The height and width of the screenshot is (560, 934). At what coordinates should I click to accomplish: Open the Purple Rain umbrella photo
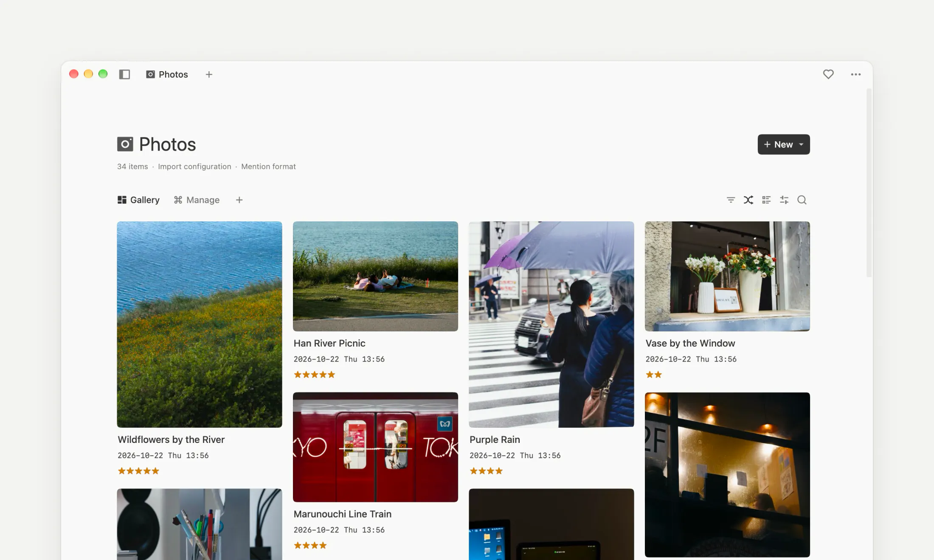click(x=551, y=325)
